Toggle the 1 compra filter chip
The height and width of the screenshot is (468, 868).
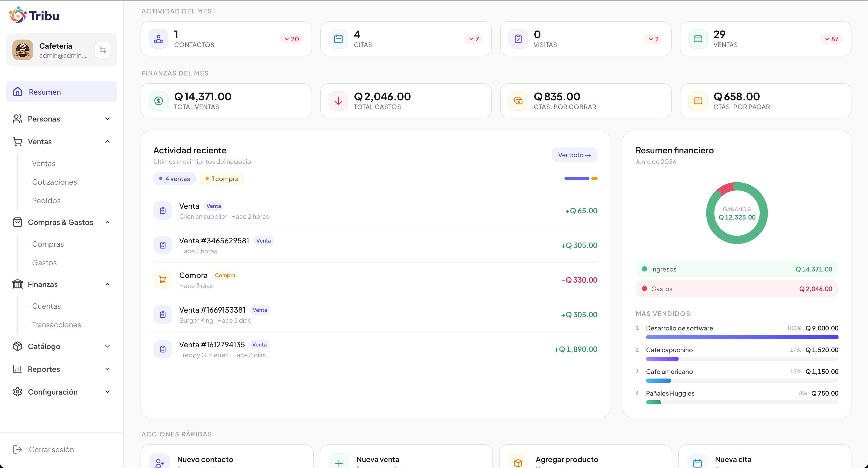tap(222, 179)
